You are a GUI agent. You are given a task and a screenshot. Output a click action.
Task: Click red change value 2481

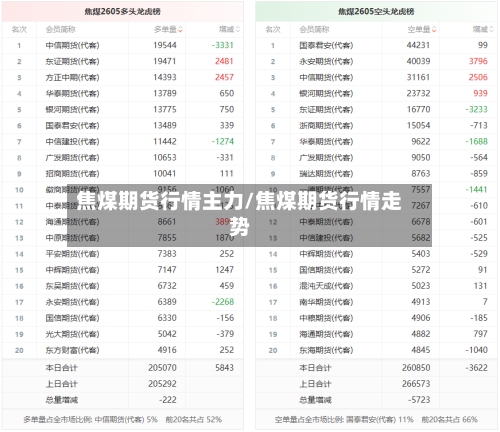coord(224,61)
